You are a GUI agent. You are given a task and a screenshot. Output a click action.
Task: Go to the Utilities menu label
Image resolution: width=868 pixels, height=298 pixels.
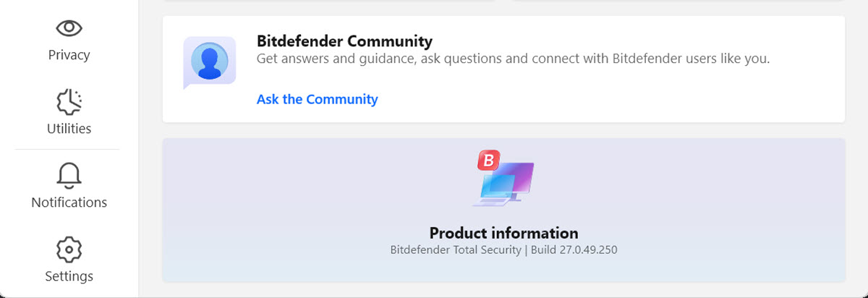(69, 129)
